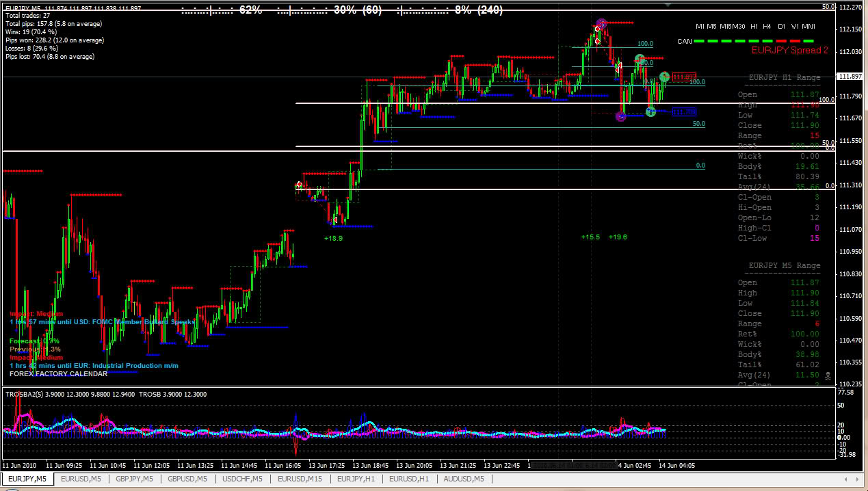
Task: Click the purple circle marker at the 111.67 low
Action: [620, 116]
